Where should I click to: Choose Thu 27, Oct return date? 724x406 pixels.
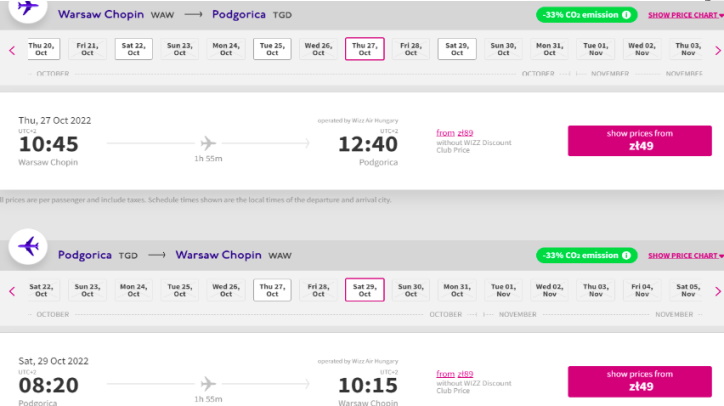click(x=272, y=290)
